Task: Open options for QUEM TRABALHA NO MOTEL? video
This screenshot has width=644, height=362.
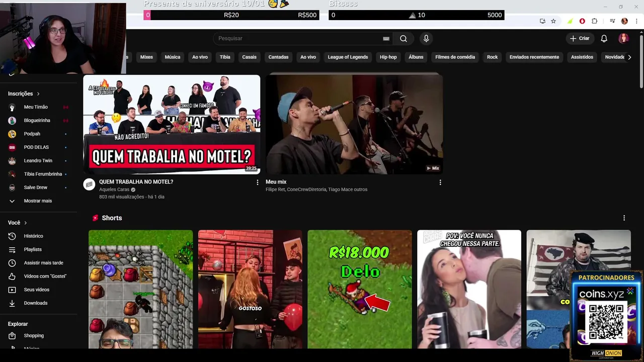Action: click(258, 182)
